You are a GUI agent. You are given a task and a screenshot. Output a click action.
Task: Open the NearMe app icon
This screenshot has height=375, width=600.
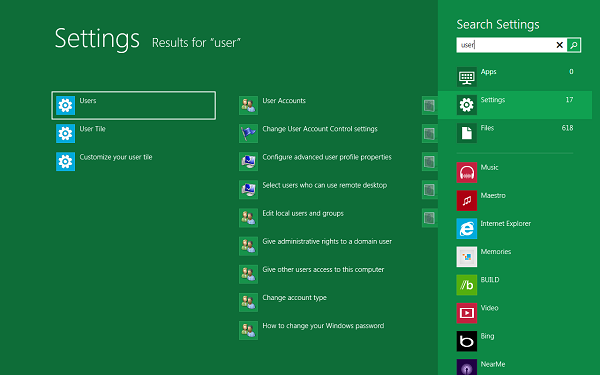pyautogui.click(x=466, y=367)
